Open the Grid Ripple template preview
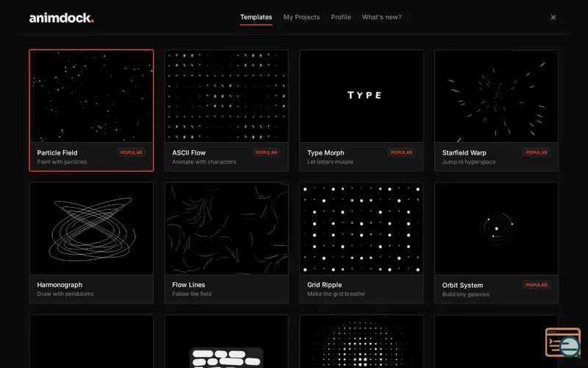The width and height of the screenshot is (588, 368). click(x=362, y=229)
